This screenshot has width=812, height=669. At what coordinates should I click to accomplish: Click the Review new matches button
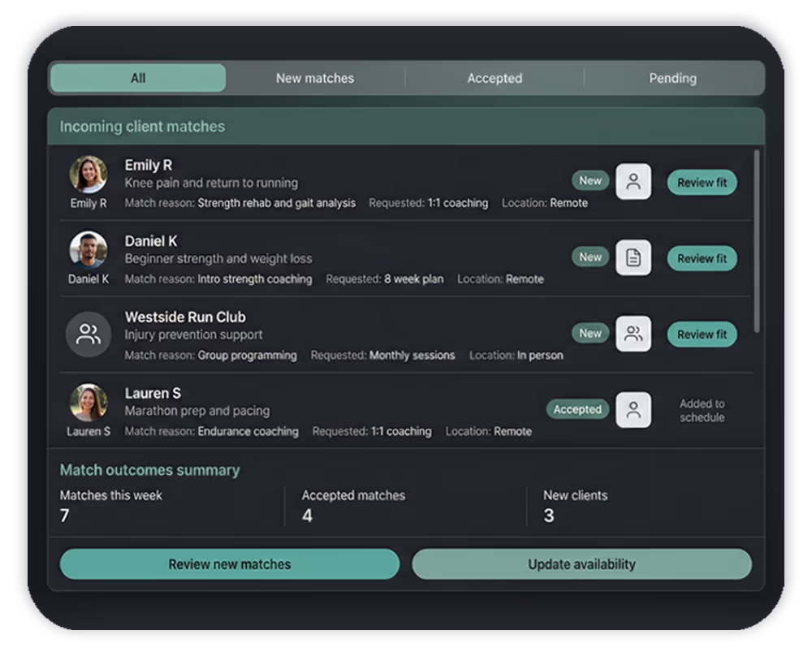(230, 564)
